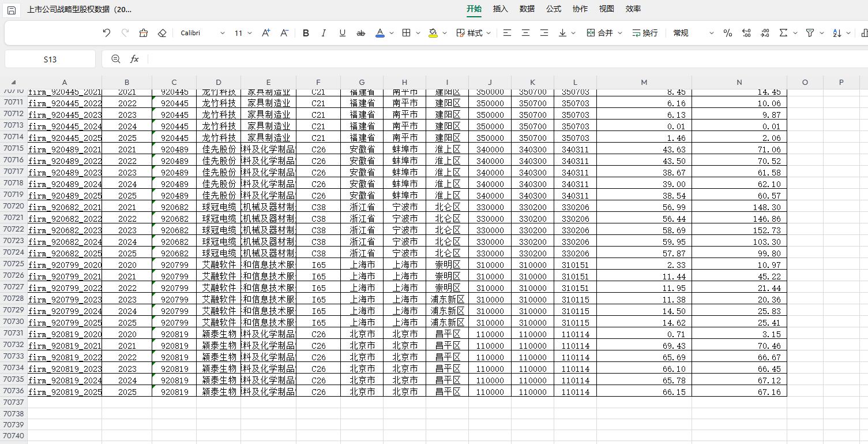Screen dimensions: 868x444
Task: Click the S13 name box field
Action: pyautogui.click(x=50, y=59)
